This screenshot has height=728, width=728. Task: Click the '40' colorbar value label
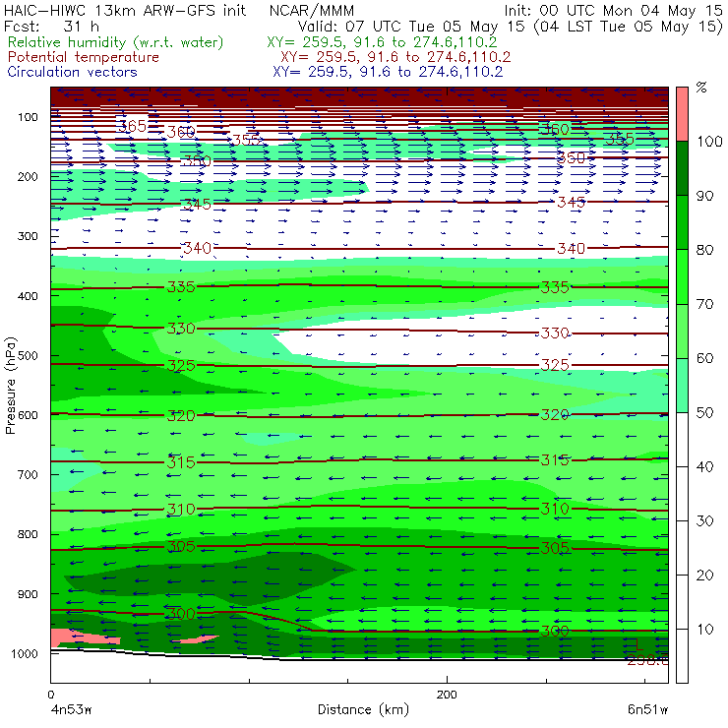pyautogui.click(x=704, y=466)
